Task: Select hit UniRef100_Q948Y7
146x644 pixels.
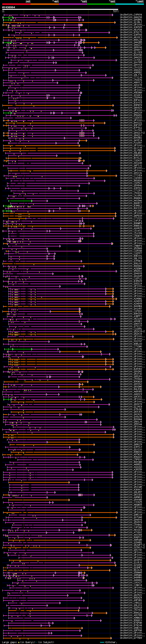Action: click(x=131, y=50)
